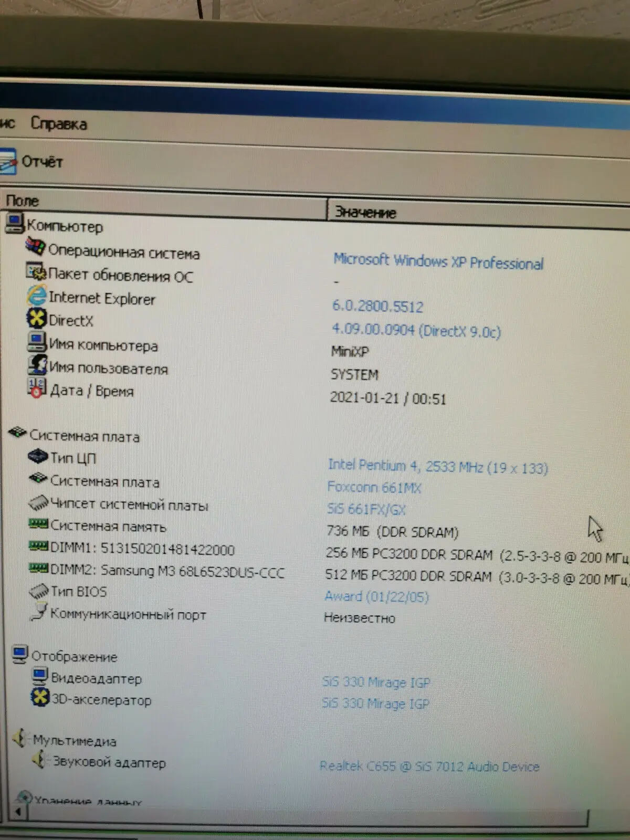The height and width of the screenshot is (840, 630).
Task: Click the Пакет обновления ОС icon
Action: click(36, 271)
